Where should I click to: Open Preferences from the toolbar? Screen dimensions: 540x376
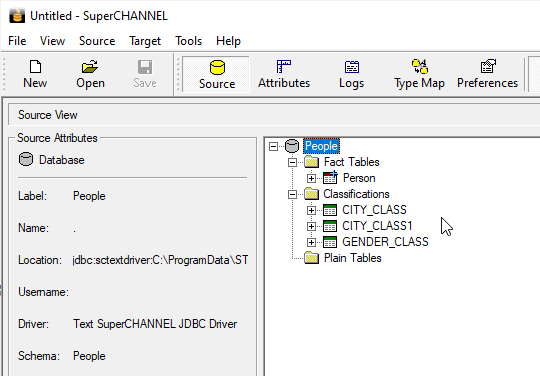(x=488, y=66)
